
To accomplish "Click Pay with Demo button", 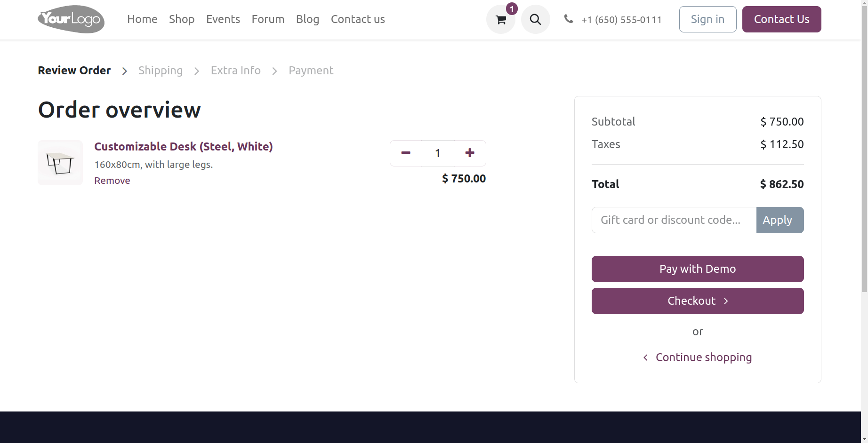I will (x=697, y=269).
